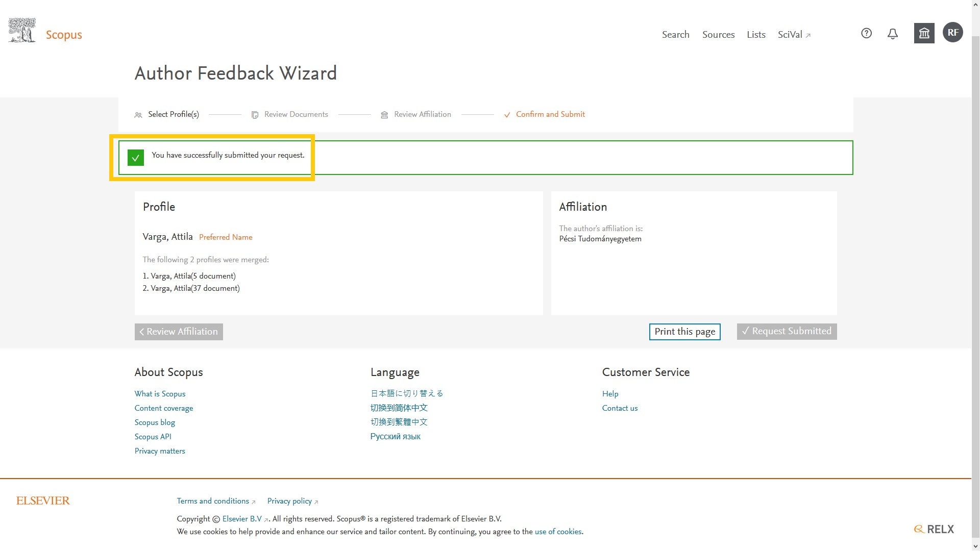Click the Pécsi Tudományegyetem affiliation text
Viewport: 980px width, 551px height.
coord(600,239)
